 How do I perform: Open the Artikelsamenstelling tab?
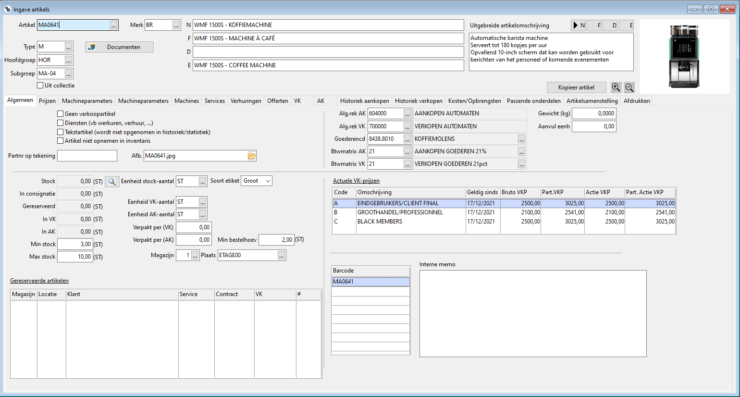pyautogui.click(x=592, y=101)
